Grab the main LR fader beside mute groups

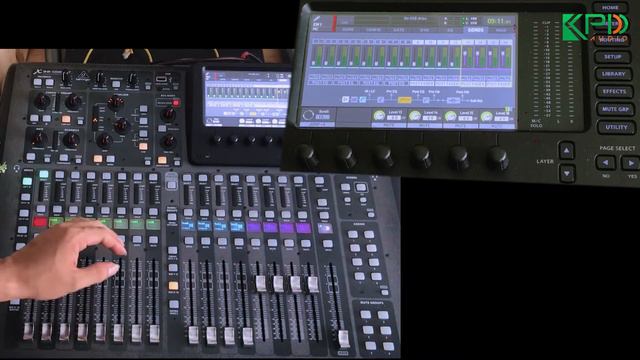point(343,340)
